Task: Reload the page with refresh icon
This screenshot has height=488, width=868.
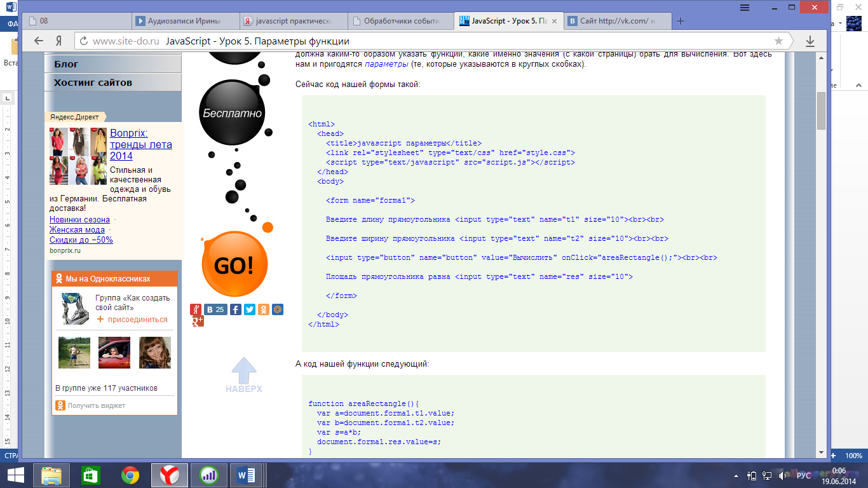Action: tap(83, 41)
